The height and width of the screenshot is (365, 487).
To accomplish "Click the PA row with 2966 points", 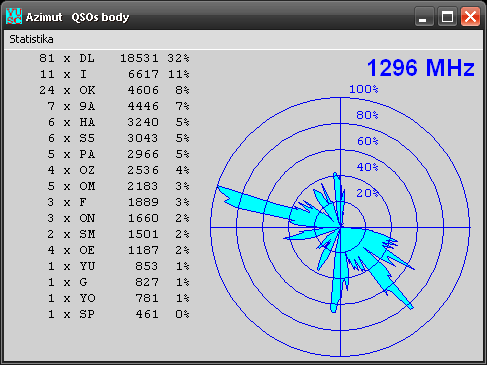I will [114, 154].
